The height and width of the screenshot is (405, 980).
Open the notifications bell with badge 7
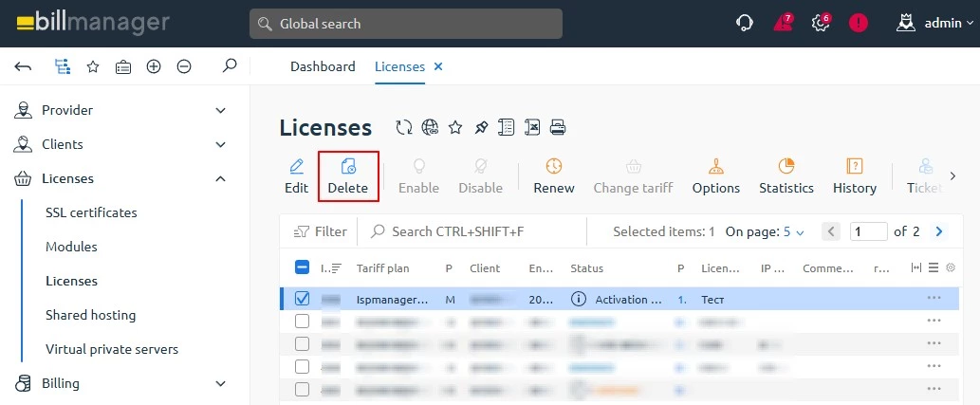coord(783,24)
